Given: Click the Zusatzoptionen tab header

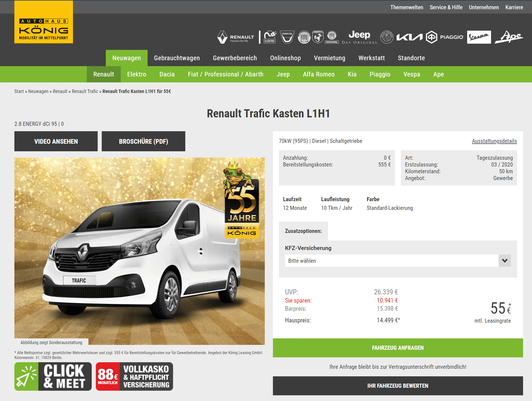Looking at the screenshot, I should tap(303, 231).
